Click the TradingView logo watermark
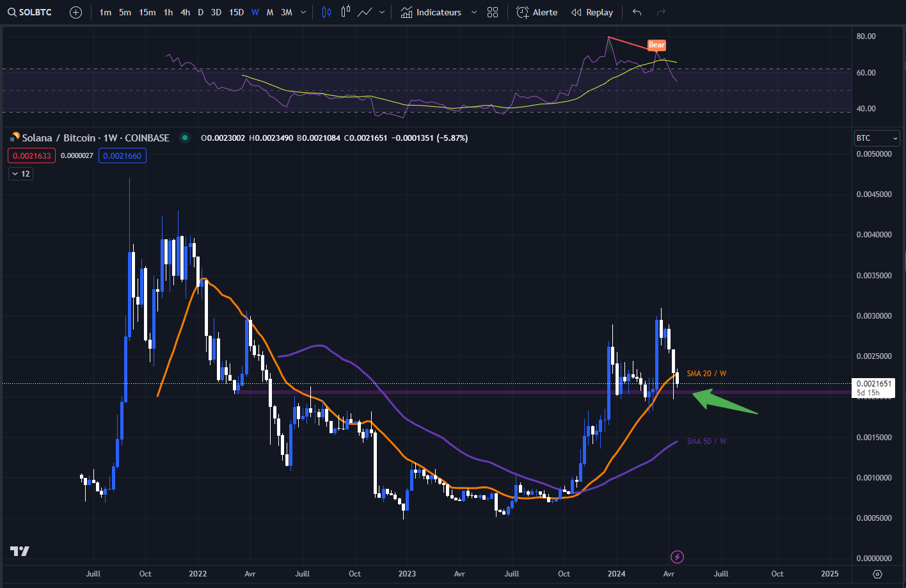Screen dimensions: 906x588 click(19, 550)
